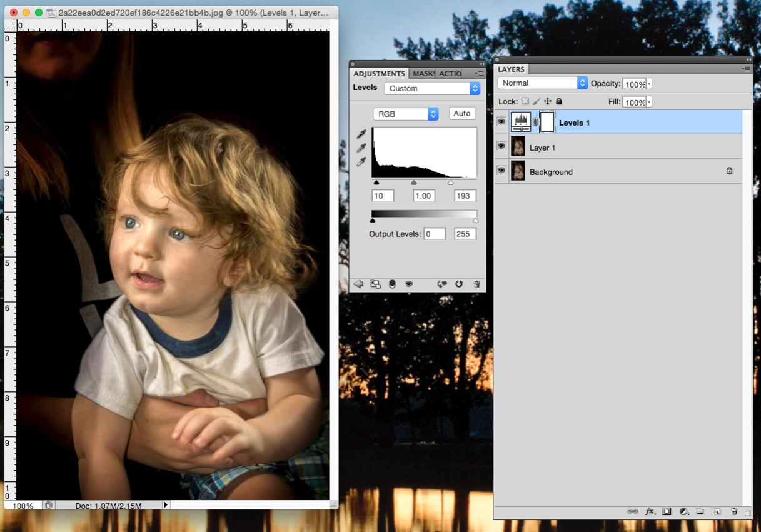This screenshot has height=532, width=761.
Task: Add a layer mask from Layers panel
Action: point(667,511)
